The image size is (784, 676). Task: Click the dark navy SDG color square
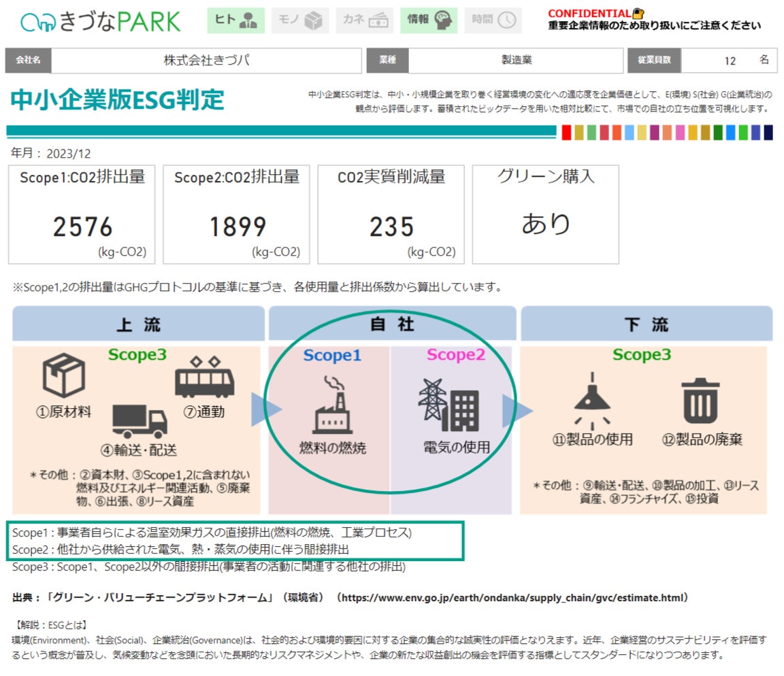point(768,133)
